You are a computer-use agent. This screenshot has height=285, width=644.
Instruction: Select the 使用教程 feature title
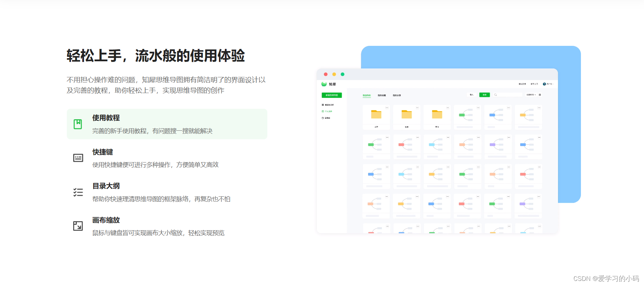pyautogui.click(x=106, y=118)
